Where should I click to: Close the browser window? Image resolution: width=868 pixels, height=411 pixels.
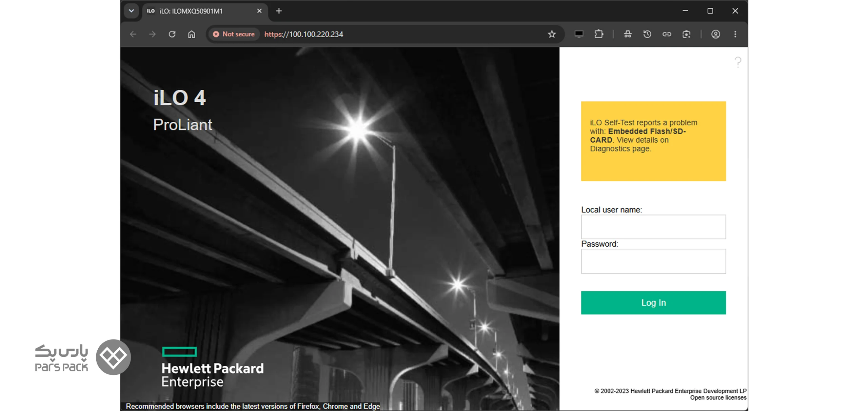735,11
